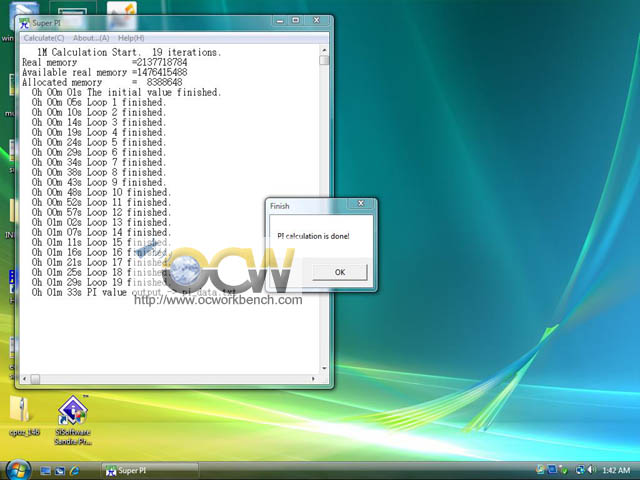Click Switch between windows quick launch icon
This screenshot has height=480, width=640.
pyautogui.click(x=60, y=471)
